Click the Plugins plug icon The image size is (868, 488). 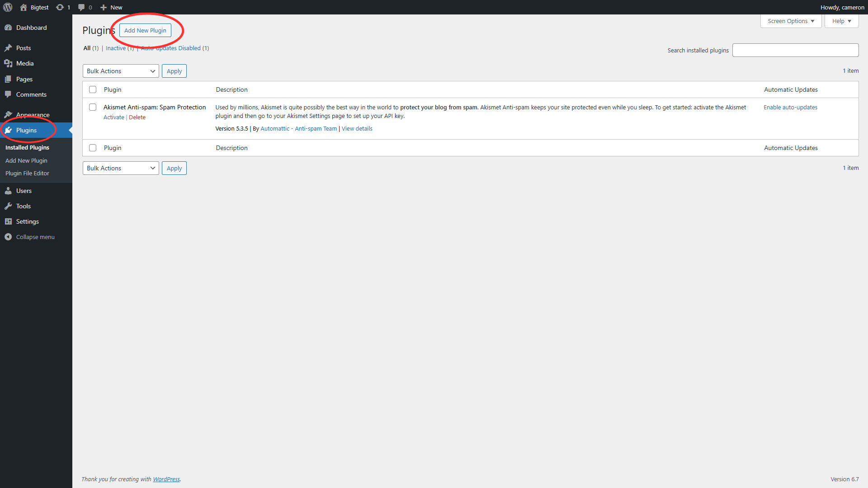tap(9, 130)
